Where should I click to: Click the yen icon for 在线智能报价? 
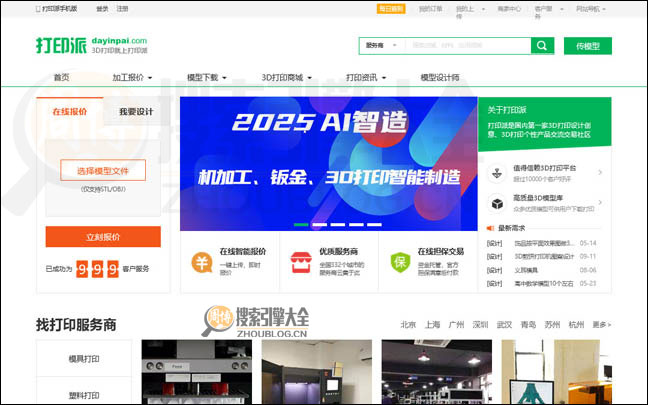point(202,262)
